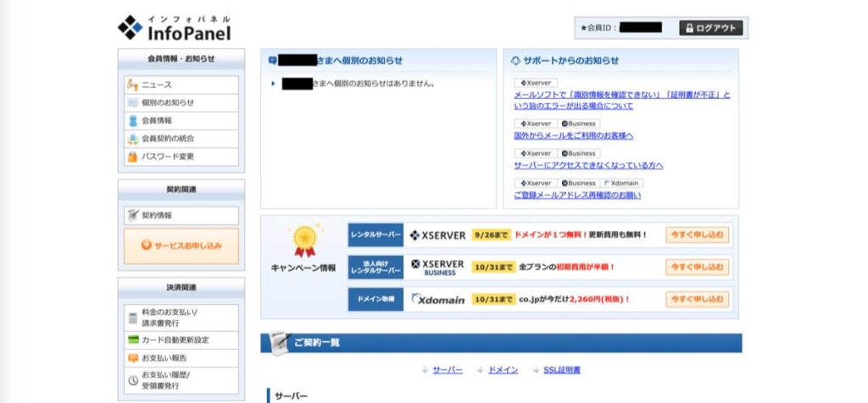The image size is (868, 403).
Task: Click the XSERVER BUSINESS logo
Action: pyautogui.click(x=437, y=267)
